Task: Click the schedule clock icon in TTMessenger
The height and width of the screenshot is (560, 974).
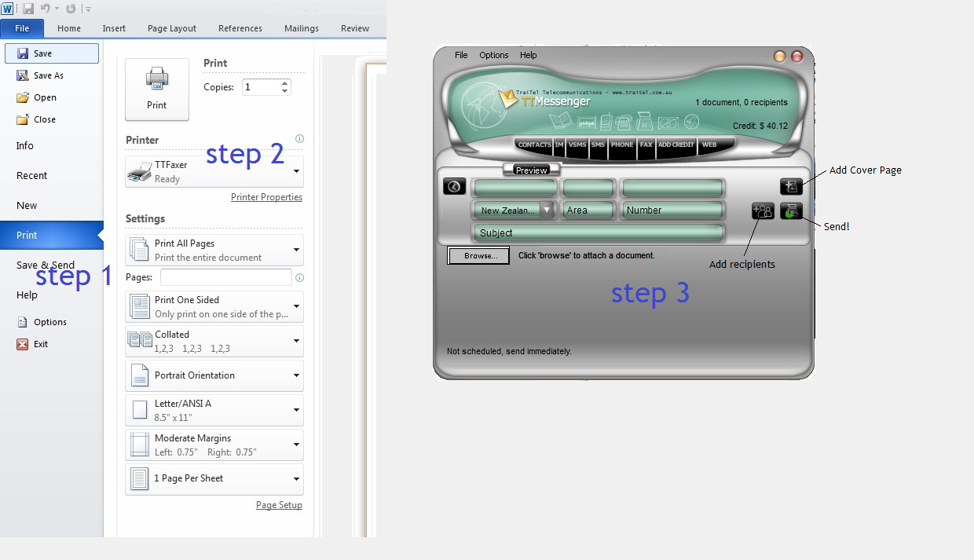Action: (454, 186)
